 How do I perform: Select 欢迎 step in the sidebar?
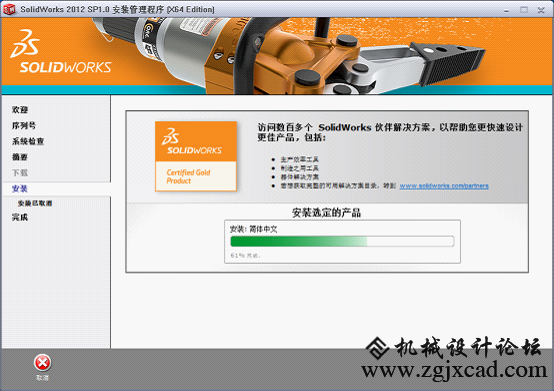pyautogui.click(x=20, y=110)
